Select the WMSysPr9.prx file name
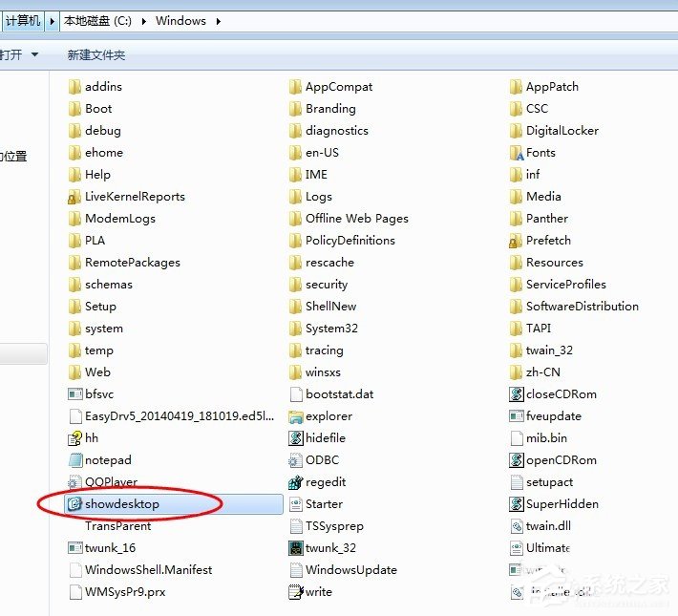The width and height of the screenshot is (678, 616). click(x=125, y=592)
